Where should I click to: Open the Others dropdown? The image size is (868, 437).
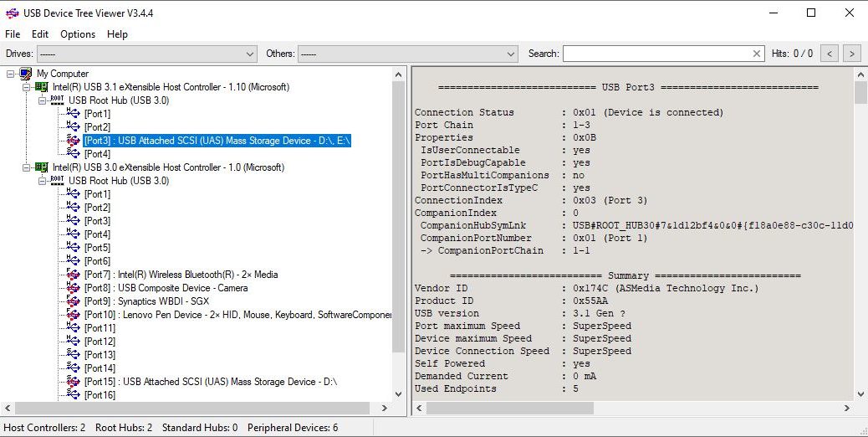(x=408, y=54)
